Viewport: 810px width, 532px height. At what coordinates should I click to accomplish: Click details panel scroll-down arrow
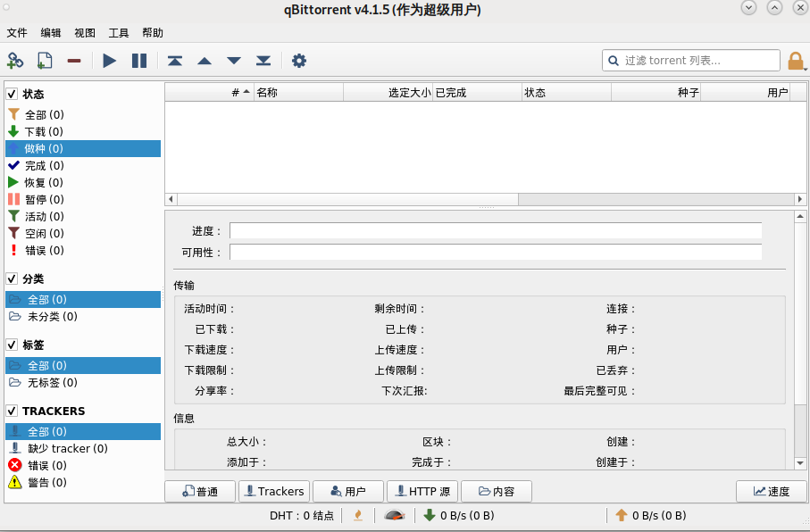point(800,463)
